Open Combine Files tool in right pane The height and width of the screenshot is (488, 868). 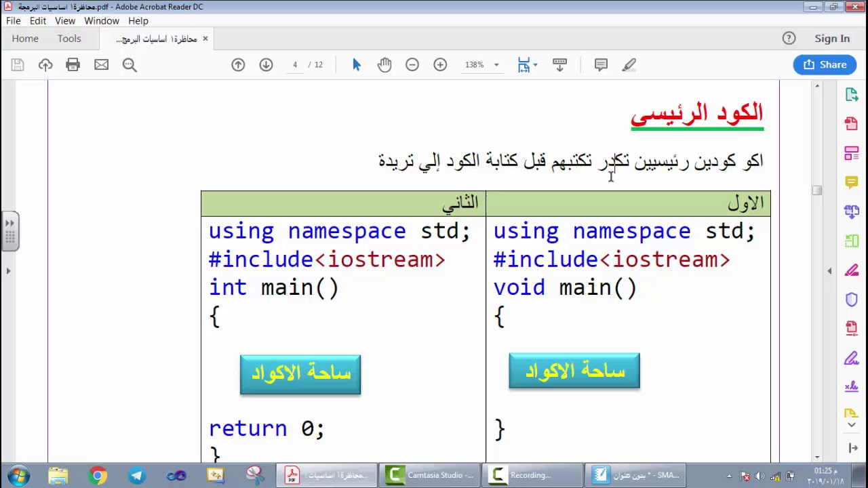[852, 211]
